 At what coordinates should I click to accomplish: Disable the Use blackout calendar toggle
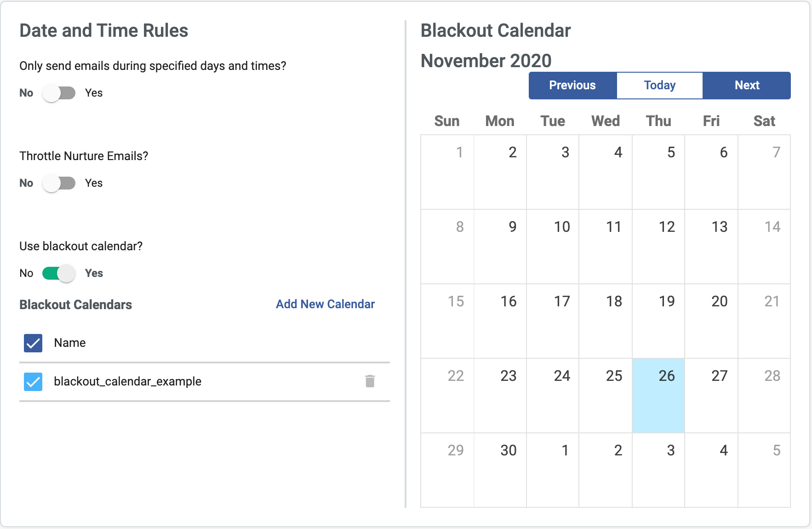click(x=59, y=274)
